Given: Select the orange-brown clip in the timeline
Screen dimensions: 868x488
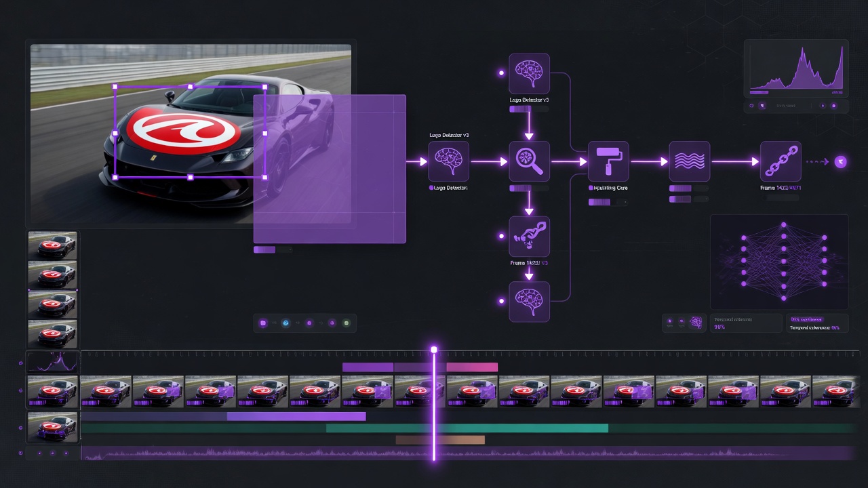Looking at the screenshot, I should 440,440.
